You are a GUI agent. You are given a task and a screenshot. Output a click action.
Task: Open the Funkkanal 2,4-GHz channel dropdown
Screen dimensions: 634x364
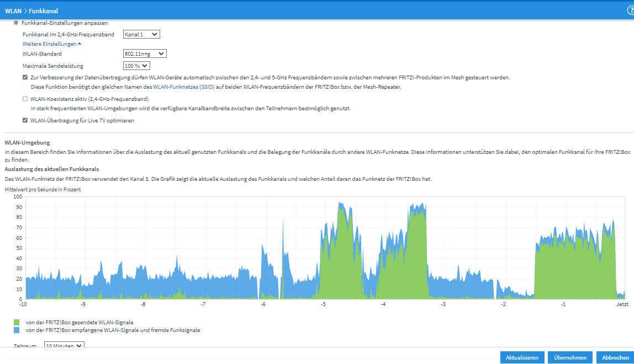(x=141, y=34)
